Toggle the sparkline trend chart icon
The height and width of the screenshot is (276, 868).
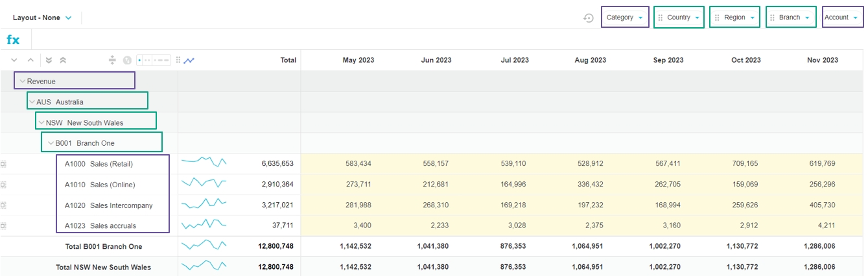click(x=189, y=60)
